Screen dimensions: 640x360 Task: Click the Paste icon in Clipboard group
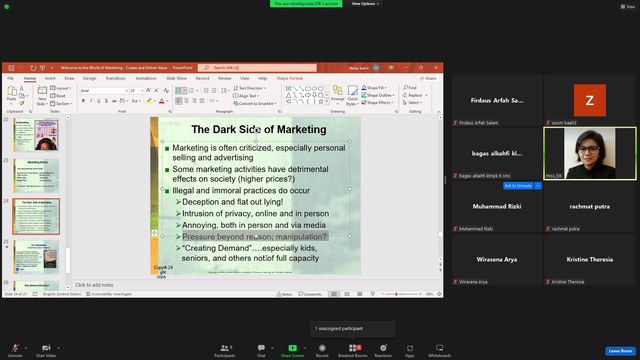tap(11, 91)
